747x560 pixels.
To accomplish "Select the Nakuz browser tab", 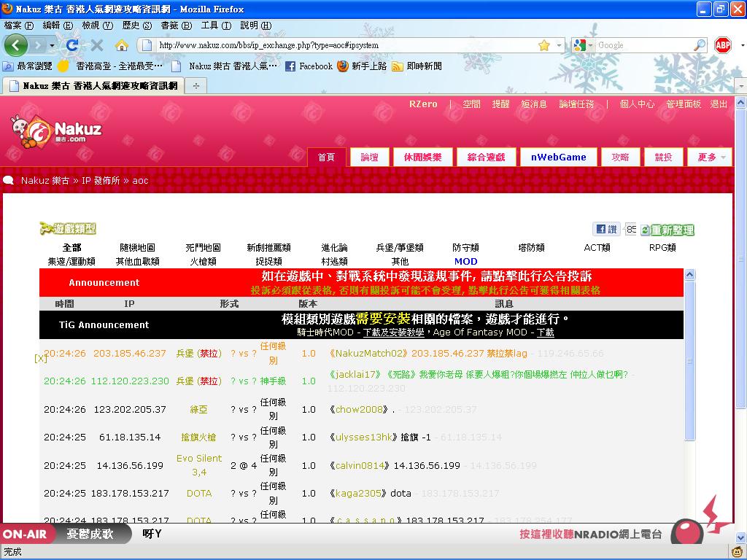I will pyautogui.click(x=94, y=86).
